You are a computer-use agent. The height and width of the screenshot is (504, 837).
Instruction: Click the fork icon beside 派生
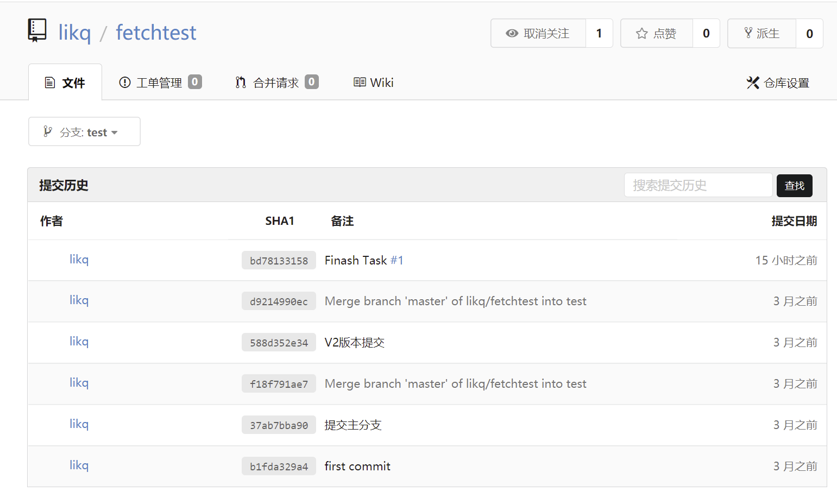(748, 33)
